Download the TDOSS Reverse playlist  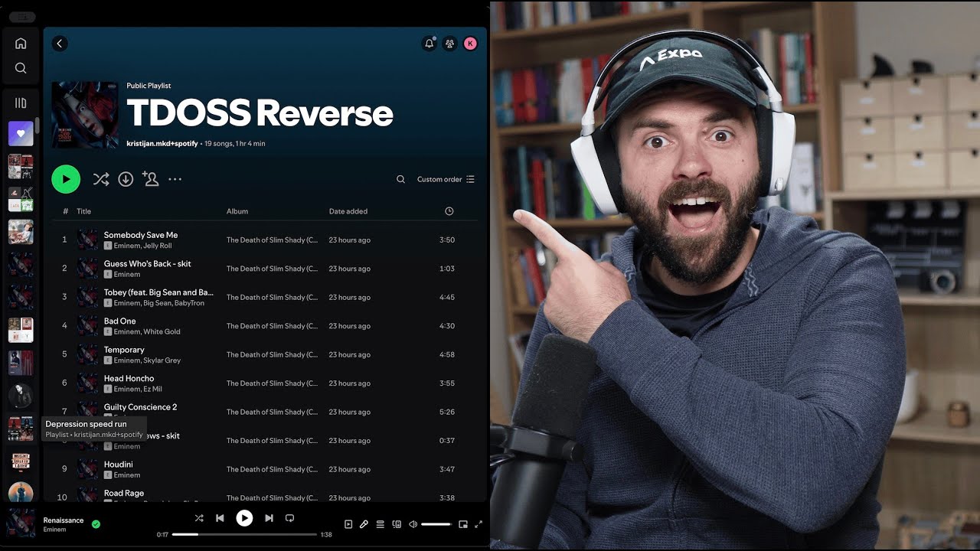pyautogui.click(x=126, y=179)
